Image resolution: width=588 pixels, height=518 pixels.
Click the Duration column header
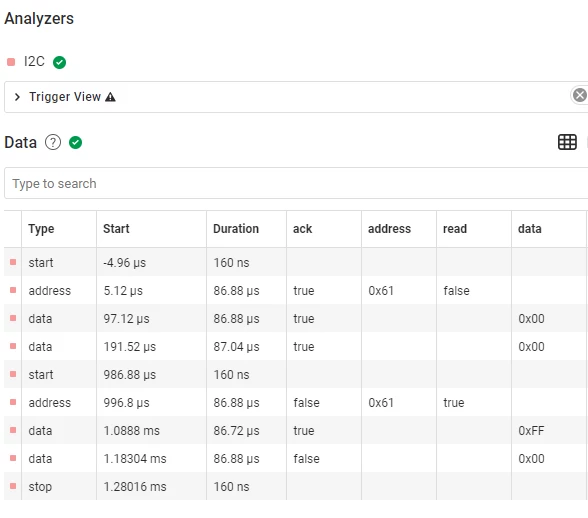coord(236,229)
